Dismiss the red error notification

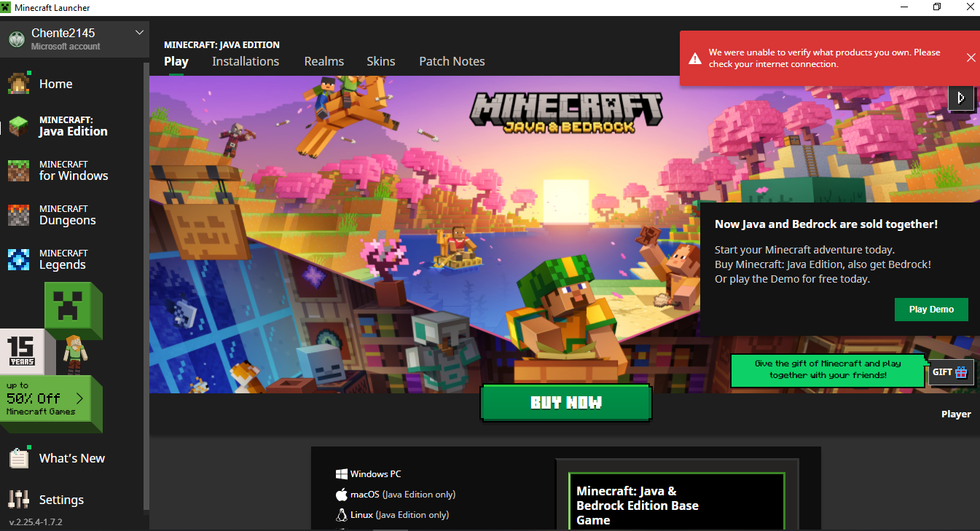click(x=971, y=58)
